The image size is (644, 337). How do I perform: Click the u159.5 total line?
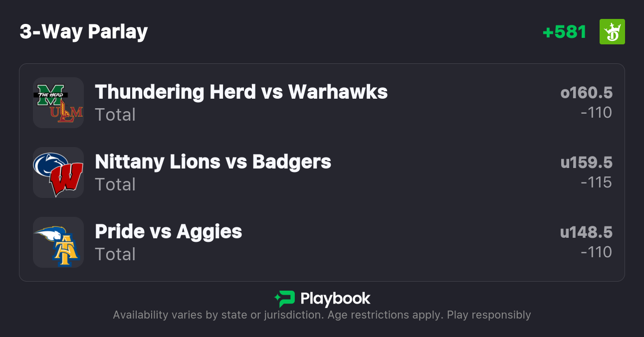[x=586, y=163]
